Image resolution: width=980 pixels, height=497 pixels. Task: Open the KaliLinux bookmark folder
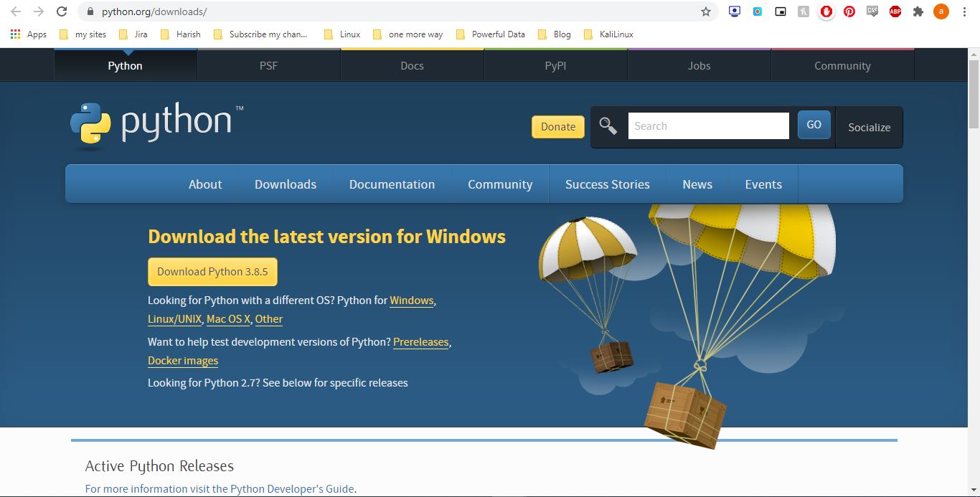tap(609, 34)
